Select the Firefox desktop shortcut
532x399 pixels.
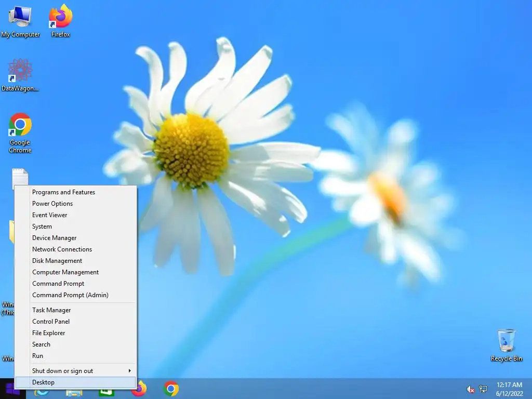(x=60, y=20)
